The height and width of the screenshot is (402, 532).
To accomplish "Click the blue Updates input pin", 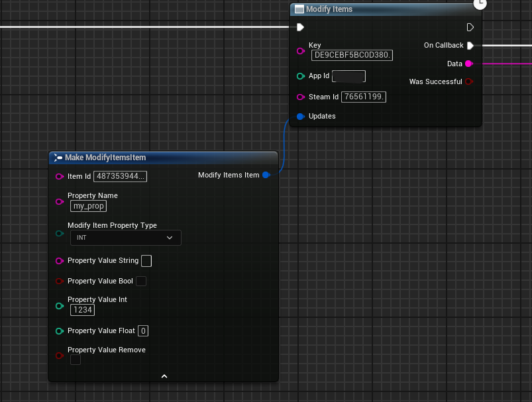I will [300, 117].
